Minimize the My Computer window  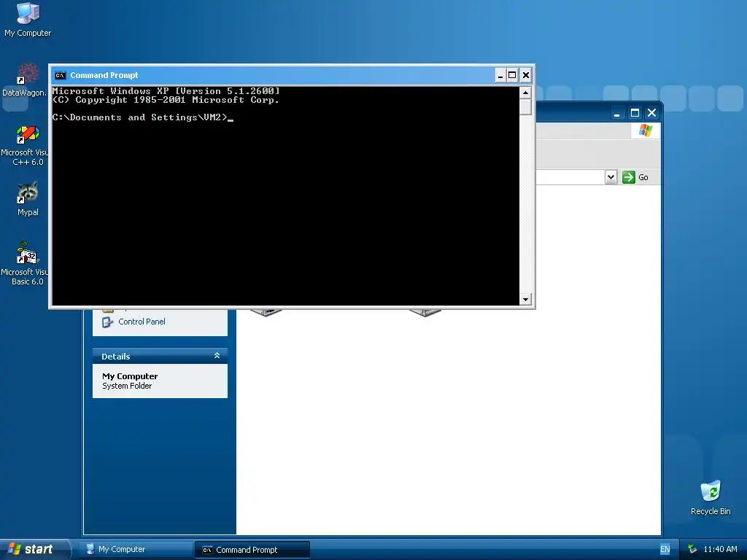click(617, 113)
